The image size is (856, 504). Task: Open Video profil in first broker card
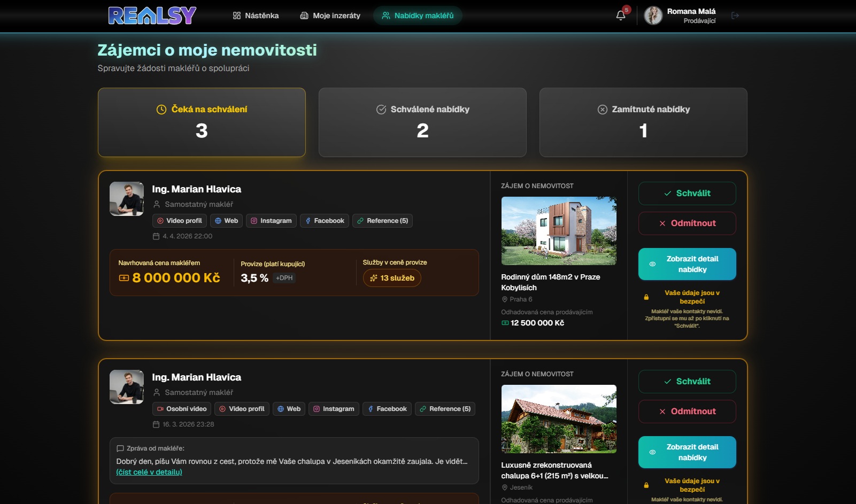pyautogui.click(x=180, y=221)
